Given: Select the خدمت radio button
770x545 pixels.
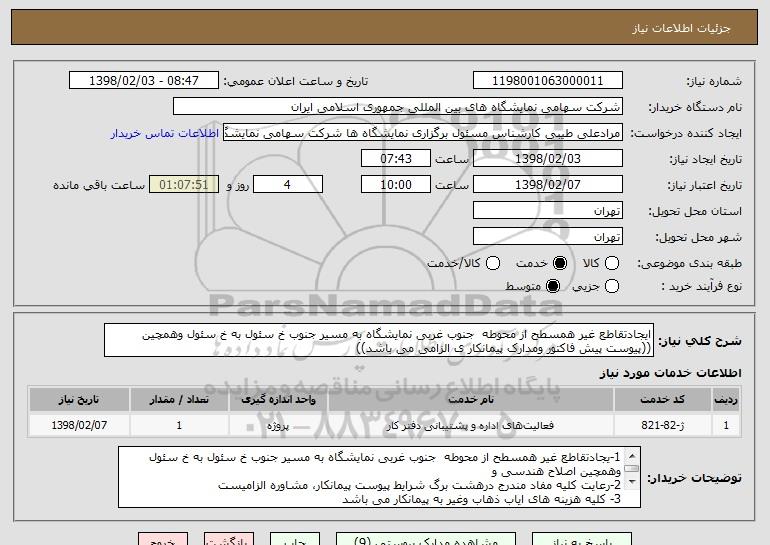Looking at the screenshot, I should [x=559, y=263].
